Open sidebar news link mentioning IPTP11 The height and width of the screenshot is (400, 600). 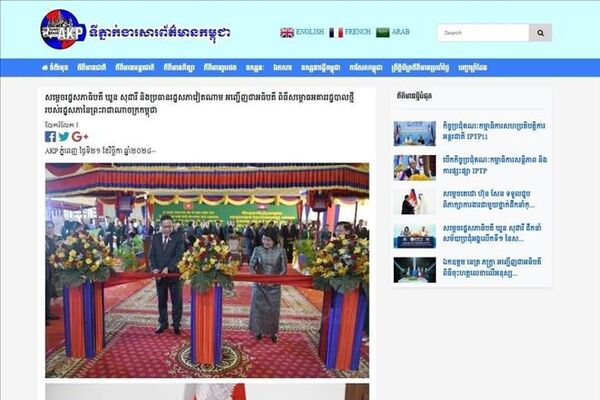click(x=494, y=131)
